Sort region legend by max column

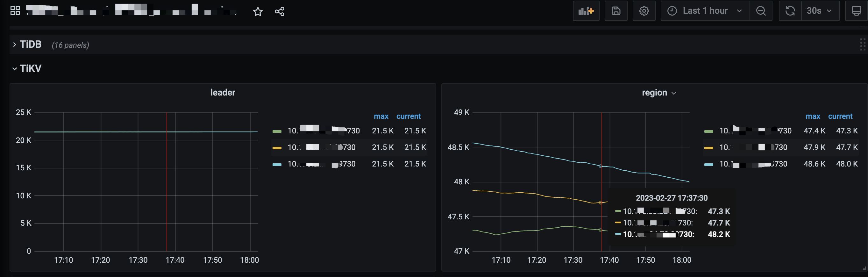pos(813,116)
